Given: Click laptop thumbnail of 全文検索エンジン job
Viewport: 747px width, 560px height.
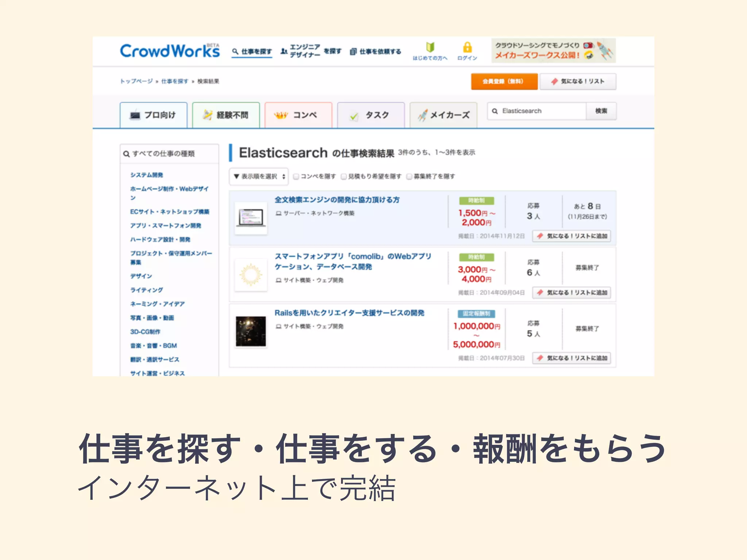Looking at the screenshot, I should (x=251, y=218).
